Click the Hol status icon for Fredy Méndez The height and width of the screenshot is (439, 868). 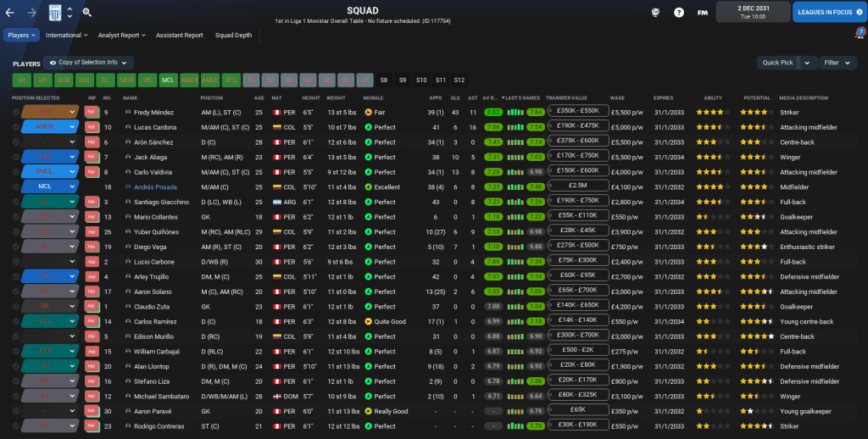point(92,112)
